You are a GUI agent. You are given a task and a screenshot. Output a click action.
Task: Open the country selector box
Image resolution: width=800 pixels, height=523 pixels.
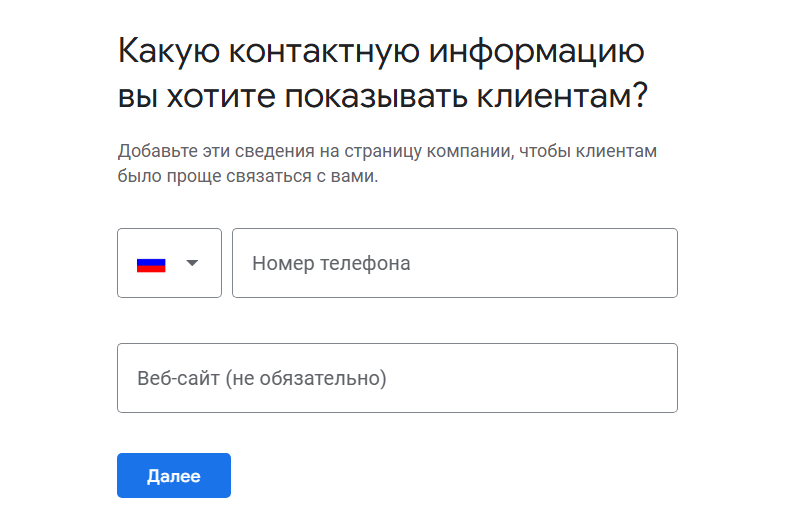pos(169,263)
